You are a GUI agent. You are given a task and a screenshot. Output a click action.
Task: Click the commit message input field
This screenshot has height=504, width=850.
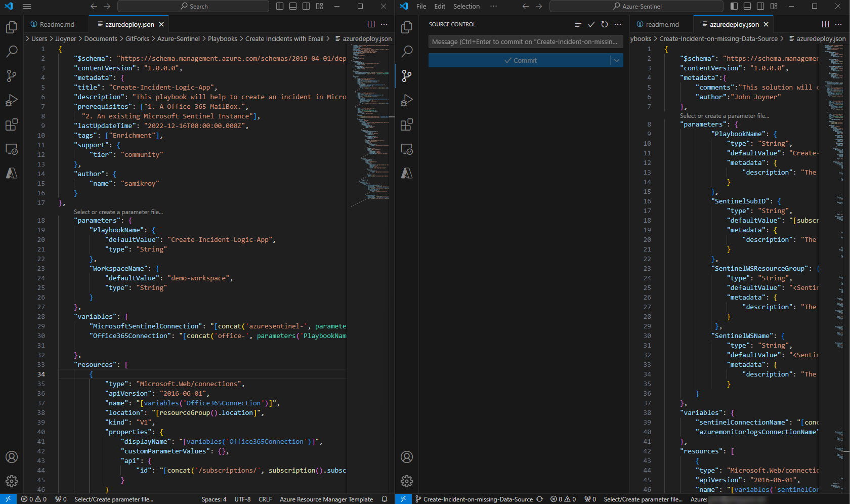(x=525, y=41)
